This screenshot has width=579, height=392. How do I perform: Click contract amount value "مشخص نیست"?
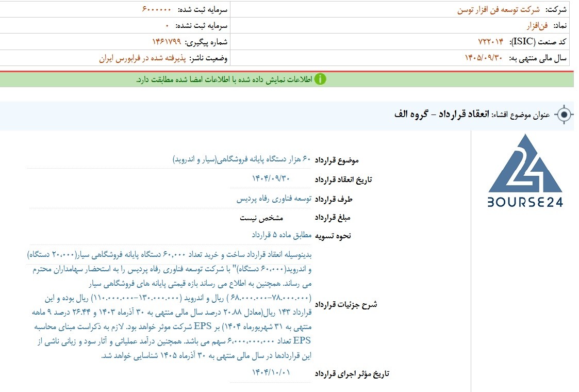[x=261, y=218]
